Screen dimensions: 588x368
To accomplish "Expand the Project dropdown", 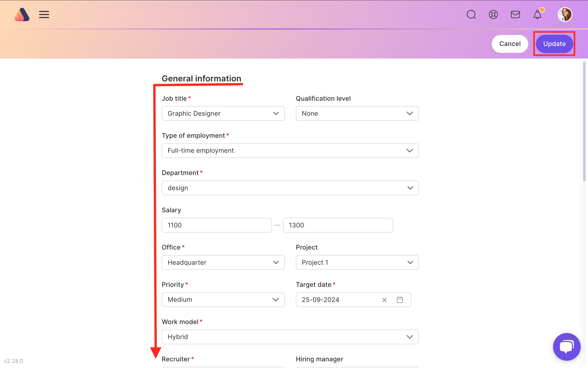I will pyautogui.click(x=357, y=262).
